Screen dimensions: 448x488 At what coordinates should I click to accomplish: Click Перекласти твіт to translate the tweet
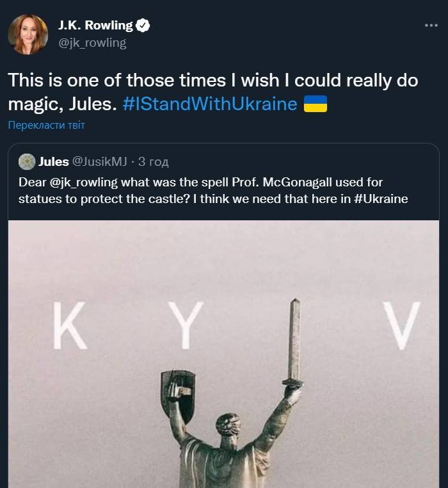click(46, 125)
